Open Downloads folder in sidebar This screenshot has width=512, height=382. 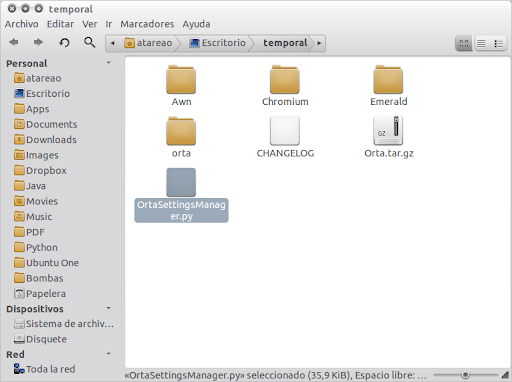(x=45, y=139)
